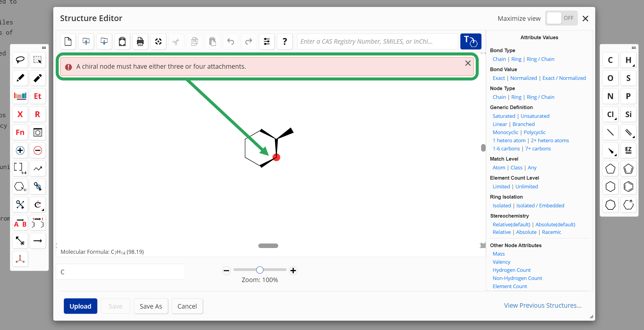The height and width of the screenshot is (330, 644).
Task: Open Chlorine halogen dropdown options
Action: click(615, 119)
